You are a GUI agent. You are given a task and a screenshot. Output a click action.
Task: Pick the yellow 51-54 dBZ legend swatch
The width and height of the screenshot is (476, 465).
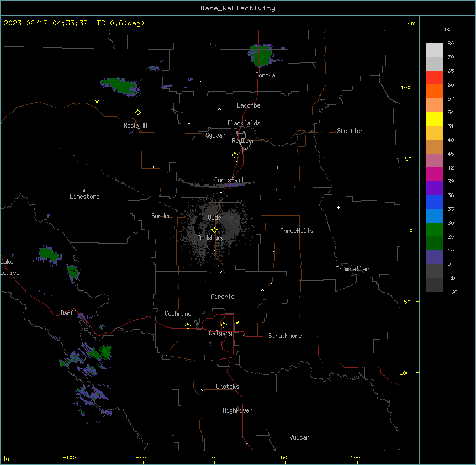point(434,119)
